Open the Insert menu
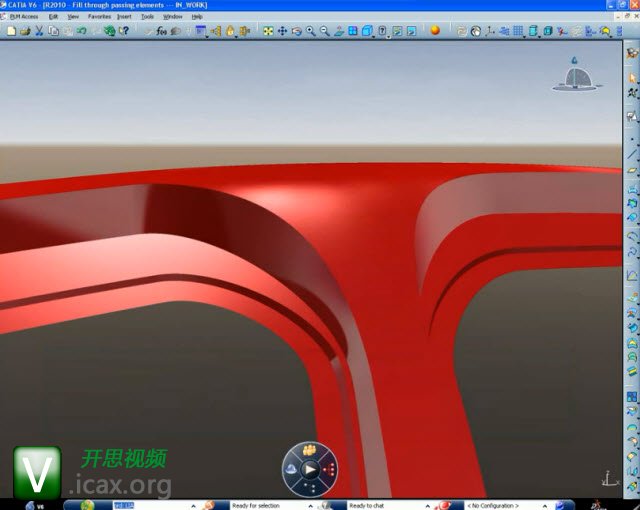This screenshot has height=510, width=640. pyautogui.click(x=124, y=17)
